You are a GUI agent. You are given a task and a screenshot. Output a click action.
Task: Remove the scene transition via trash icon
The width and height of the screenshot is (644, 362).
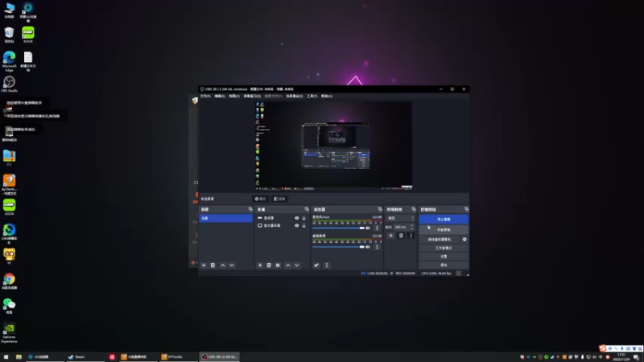(x=401, y=236)
